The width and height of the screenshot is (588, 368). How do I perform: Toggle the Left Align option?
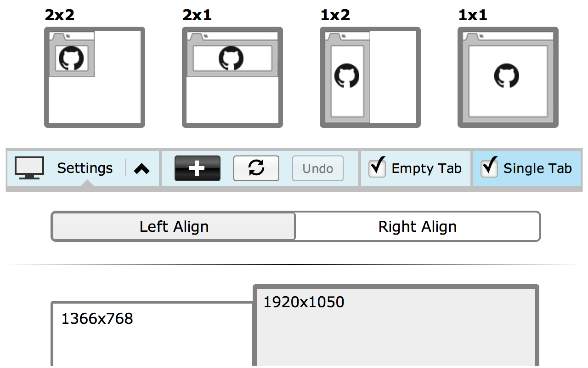coord(174,226)
